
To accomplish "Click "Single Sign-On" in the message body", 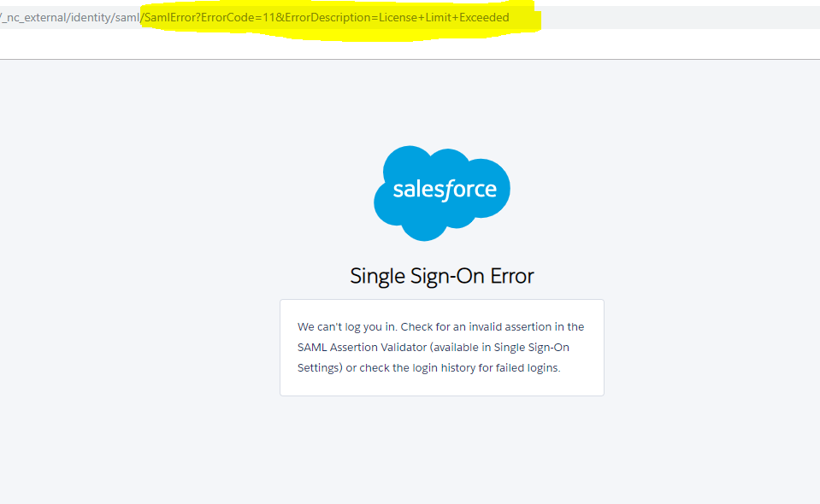I will click(x=531, y=348).
